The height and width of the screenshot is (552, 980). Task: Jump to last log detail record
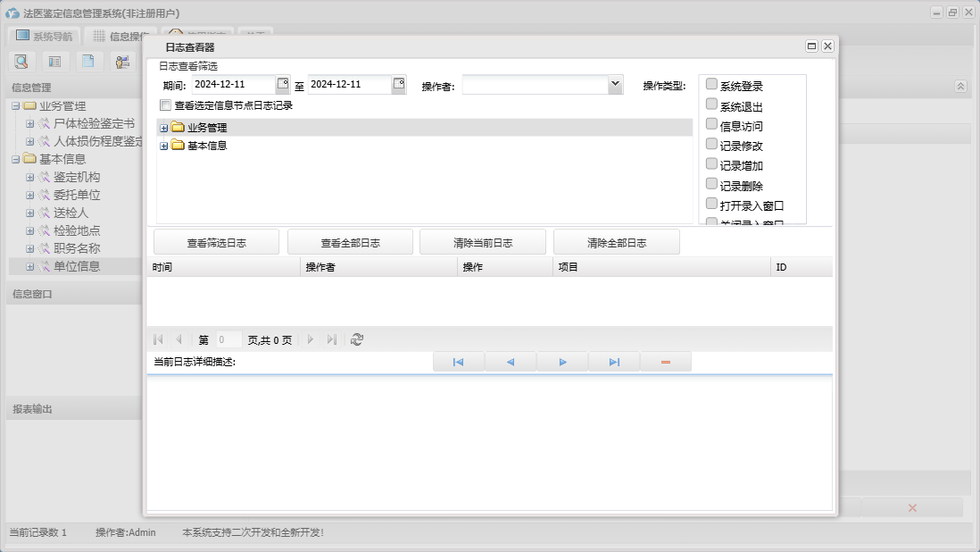coord(614,362)
